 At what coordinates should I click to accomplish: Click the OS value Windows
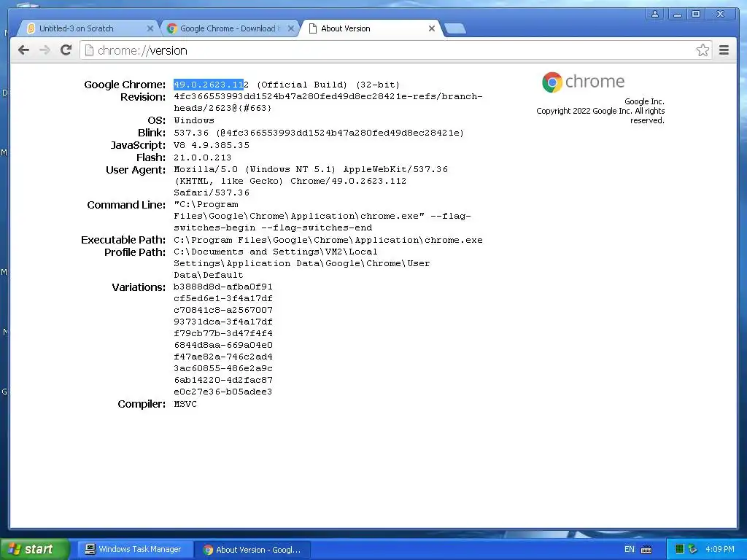point(194,120)
